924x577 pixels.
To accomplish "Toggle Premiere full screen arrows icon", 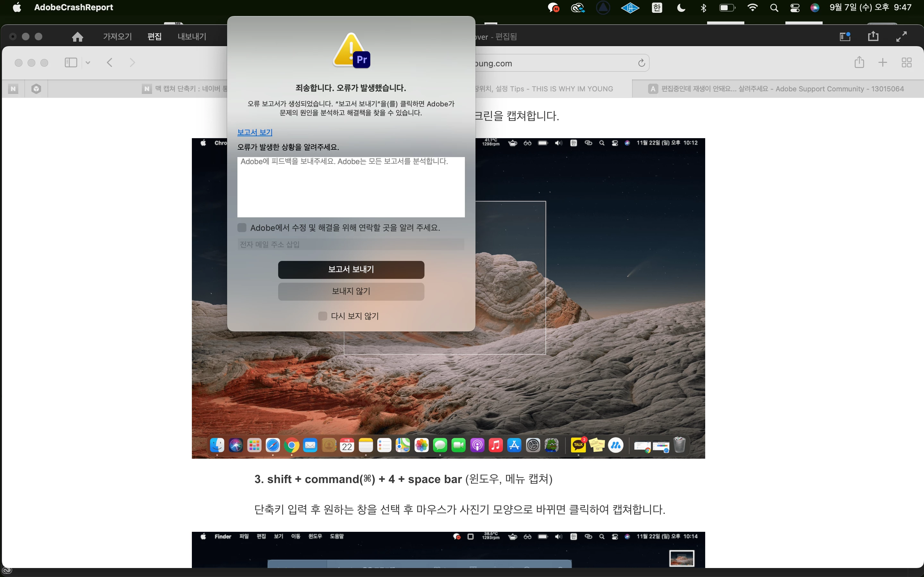I will click(x=902, y=37).
